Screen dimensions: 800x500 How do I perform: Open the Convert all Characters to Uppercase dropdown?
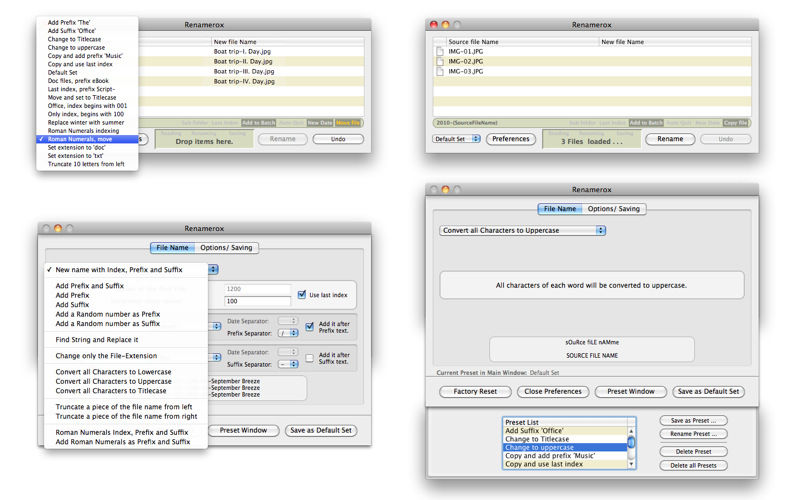pos(522,231)
